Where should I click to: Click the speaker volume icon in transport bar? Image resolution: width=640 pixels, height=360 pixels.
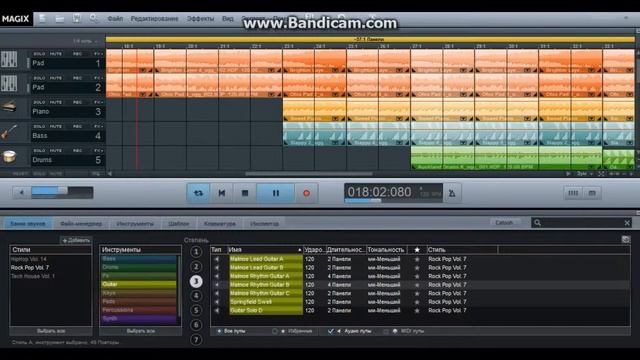[x=21, y=192]
